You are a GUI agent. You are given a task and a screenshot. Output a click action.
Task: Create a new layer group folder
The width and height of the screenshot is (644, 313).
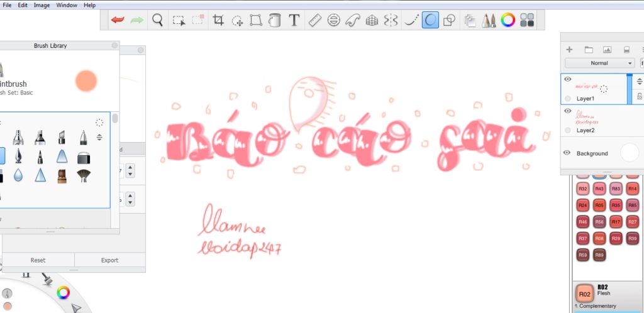click(x=589, y=50)
